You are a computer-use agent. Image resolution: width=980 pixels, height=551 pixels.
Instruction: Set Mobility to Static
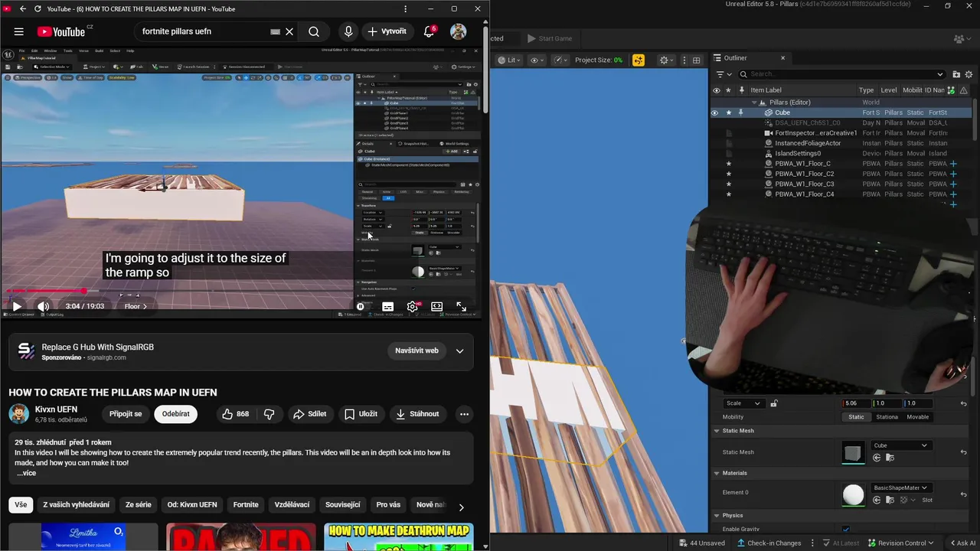click(x=856, y=417)
